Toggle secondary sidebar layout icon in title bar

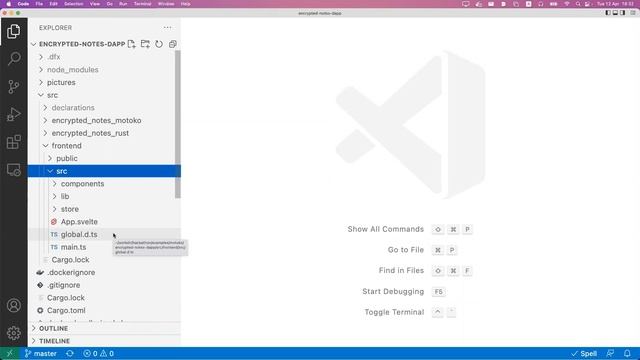click(622, 13)
